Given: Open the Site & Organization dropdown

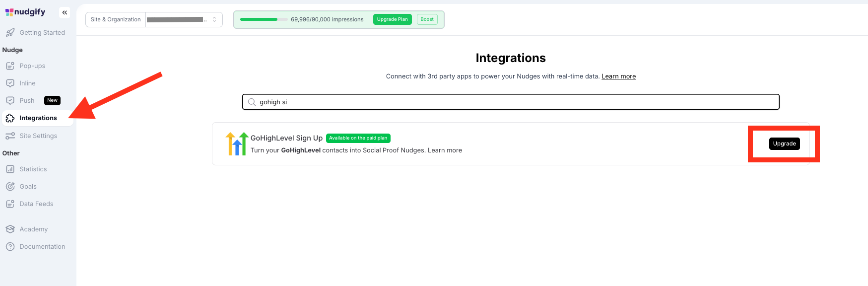Looking at the screenshot, I should point(184,20).
